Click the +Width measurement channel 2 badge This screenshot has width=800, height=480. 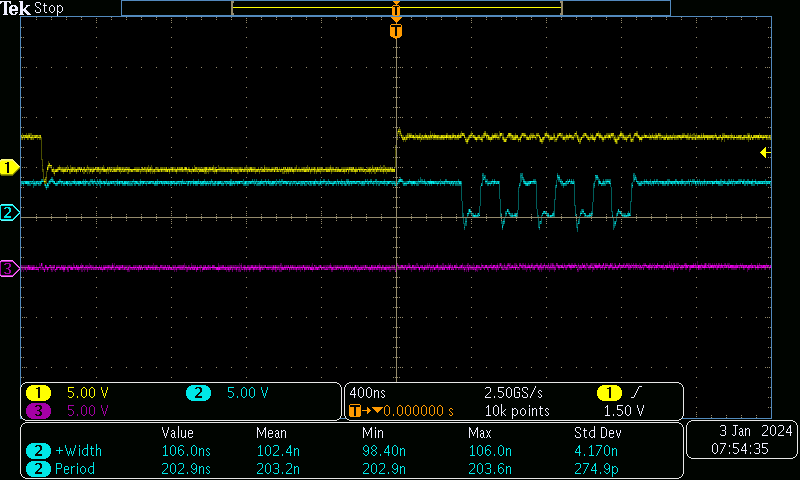tap(38, 451)
